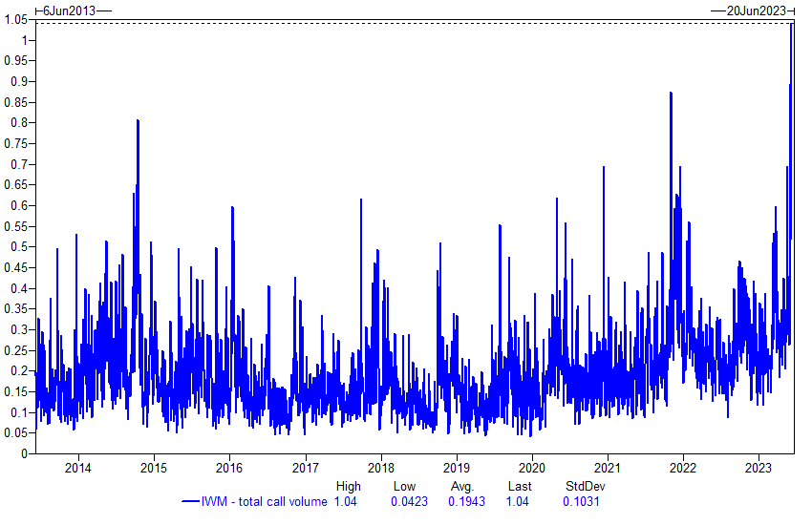Click the High column header
Viewport: 812px width, 525px height.
click(348, 486)
